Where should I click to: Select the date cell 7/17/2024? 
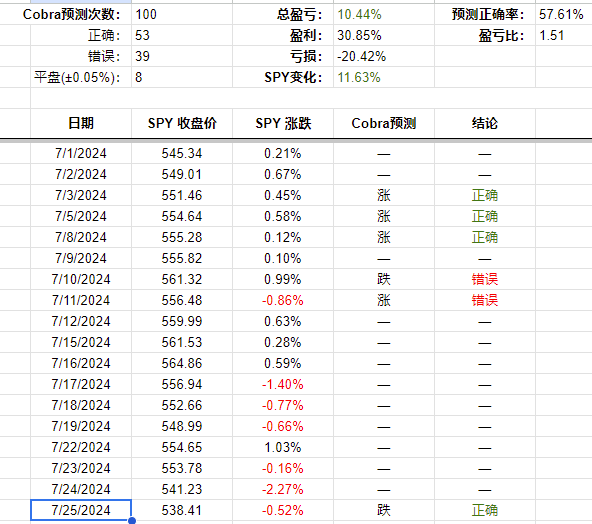click(x=81, y=384)
